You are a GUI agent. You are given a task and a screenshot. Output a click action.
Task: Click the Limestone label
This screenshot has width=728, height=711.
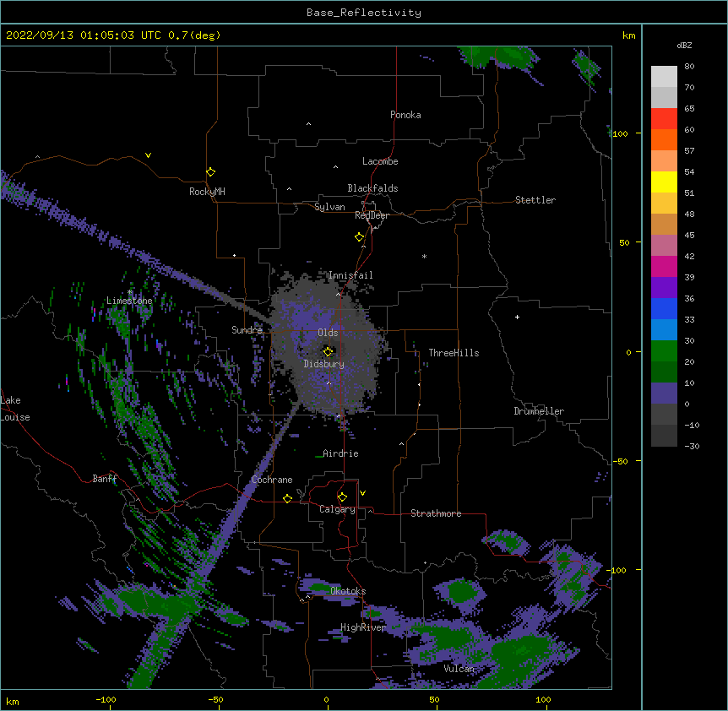pyautogui.click(x=129, y=301)
